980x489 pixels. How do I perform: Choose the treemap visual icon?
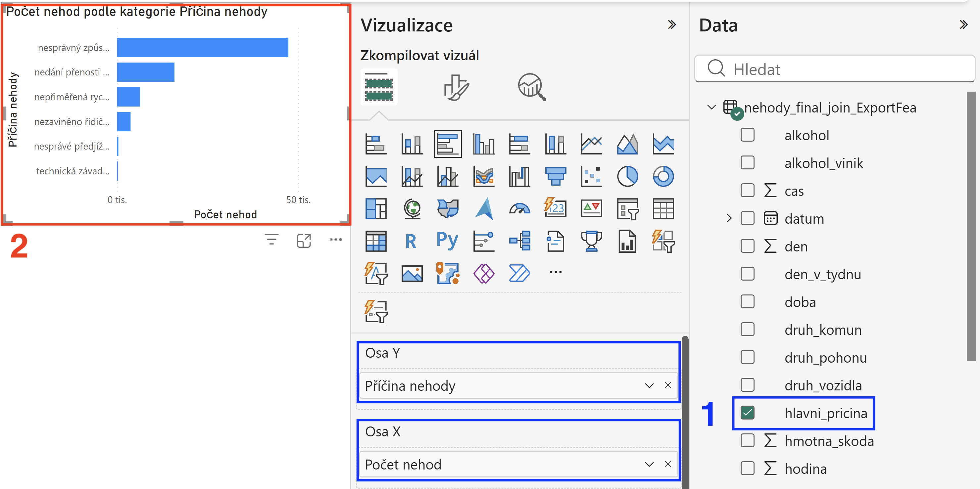(x=375, y=208)
